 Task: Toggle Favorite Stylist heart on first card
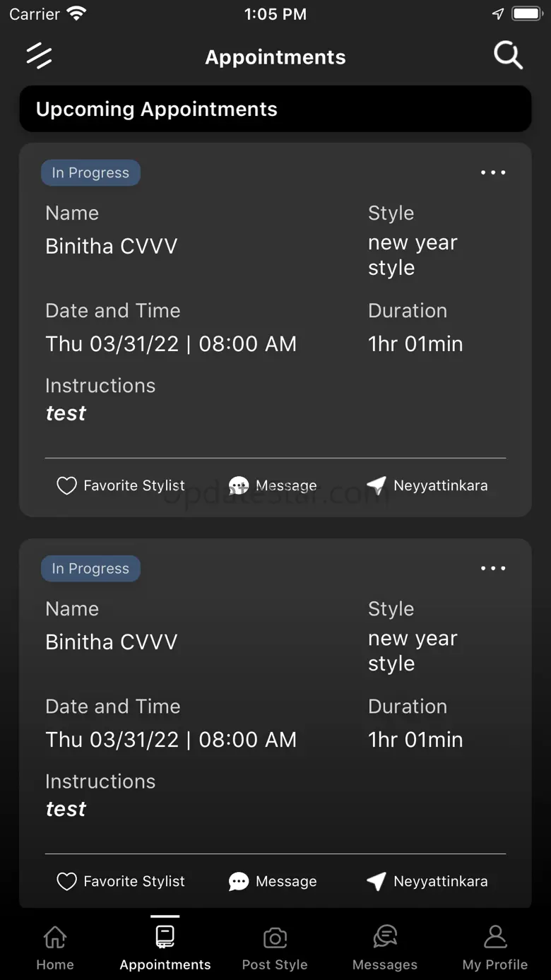66,485
